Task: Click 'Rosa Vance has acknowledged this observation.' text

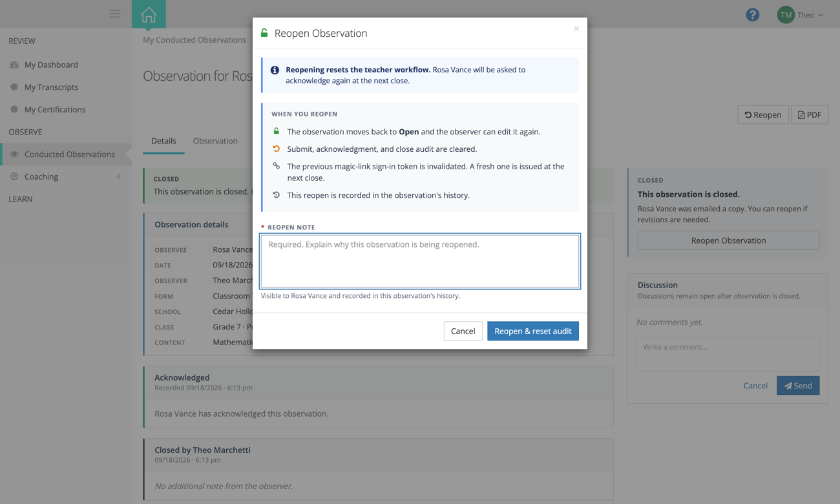Action: point(242,414)
